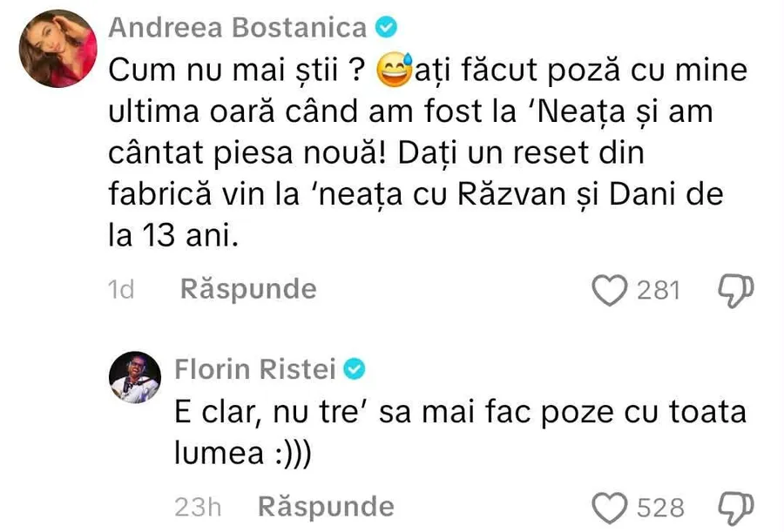Image resolution: width=784 pixels, height=532 pixels.
Task: Open the Andreea Bostanica username link
Action: (x=239, y=28)
